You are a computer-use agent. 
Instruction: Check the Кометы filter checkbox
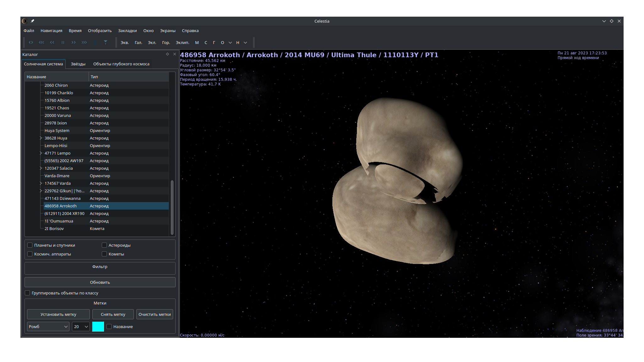tap(104, 254)
